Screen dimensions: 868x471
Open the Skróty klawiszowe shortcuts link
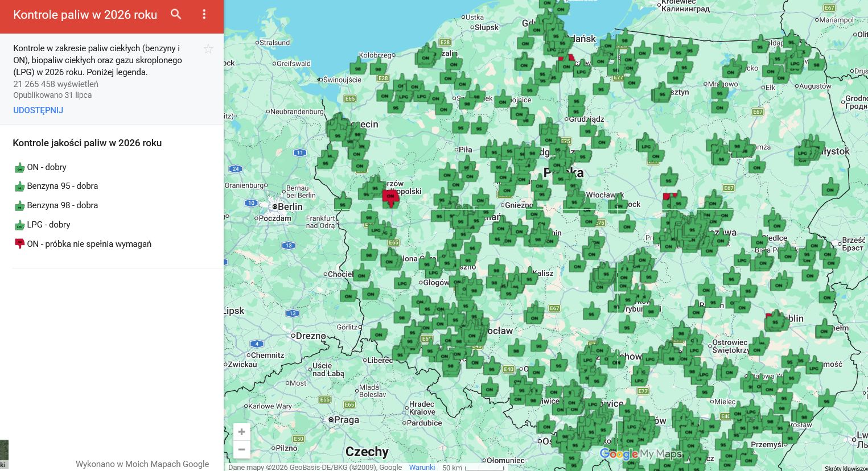(x=846, y=468)
